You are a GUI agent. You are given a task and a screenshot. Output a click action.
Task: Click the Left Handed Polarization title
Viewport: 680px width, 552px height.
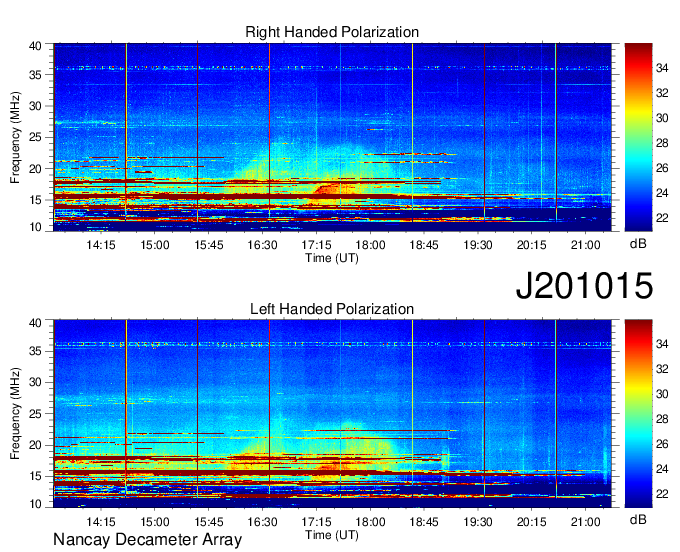point(332,309)
